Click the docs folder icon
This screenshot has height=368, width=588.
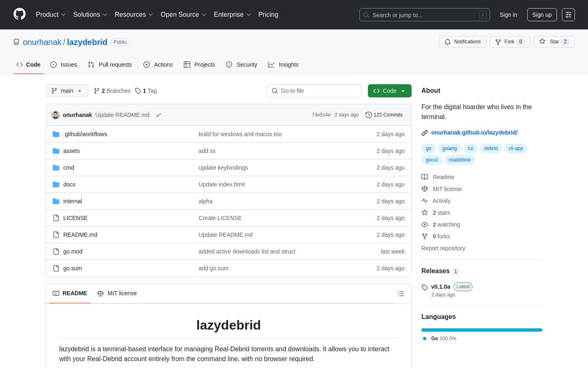click(56, 184)
